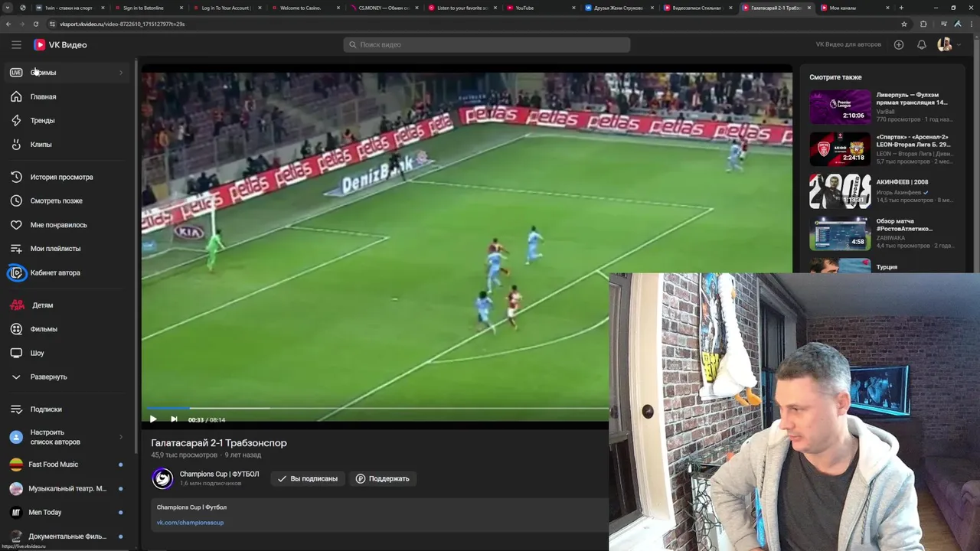The width and height of the screenshot is (980, 551).
Task: Expand the Live streams row chevron
Action: (x=121, y=73)
